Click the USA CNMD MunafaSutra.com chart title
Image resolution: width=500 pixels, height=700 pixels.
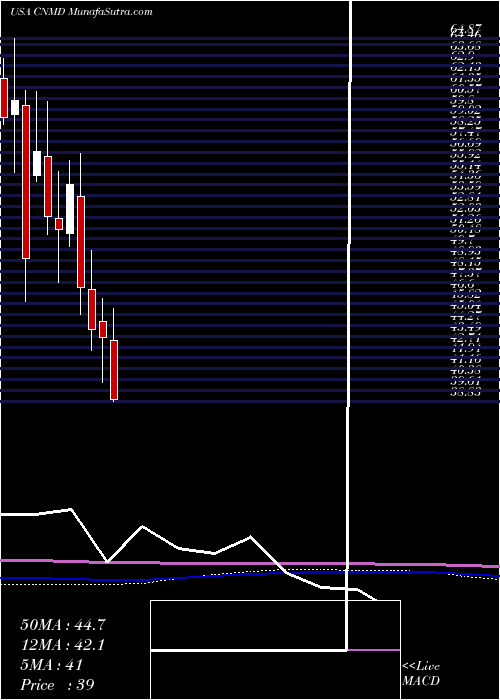(81, 12)
